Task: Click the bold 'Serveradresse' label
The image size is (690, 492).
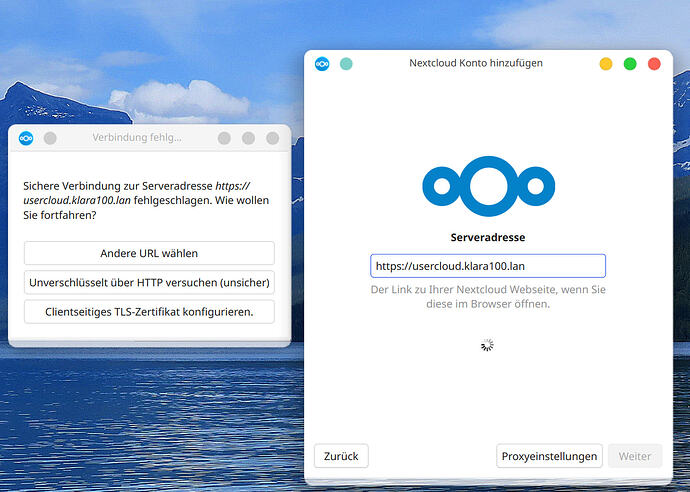Action: (x=488, y=237)
